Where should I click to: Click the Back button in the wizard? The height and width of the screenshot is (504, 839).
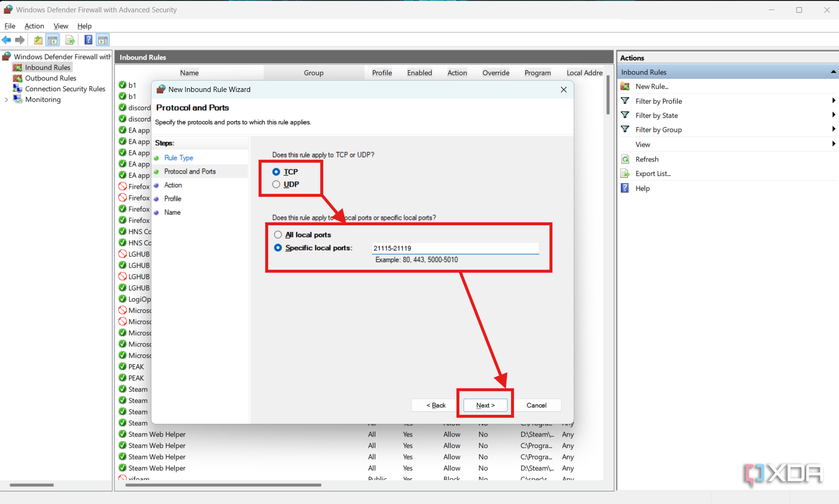coord(436,405)
